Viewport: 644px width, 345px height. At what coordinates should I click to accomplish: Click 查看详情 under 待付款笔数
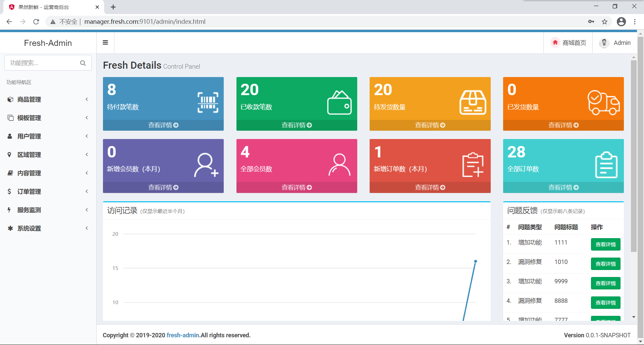point(163,125)
